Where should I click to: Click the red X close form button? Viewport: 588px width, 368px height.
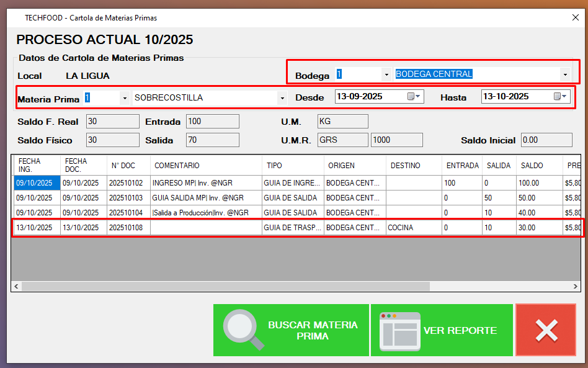point(546,330)
